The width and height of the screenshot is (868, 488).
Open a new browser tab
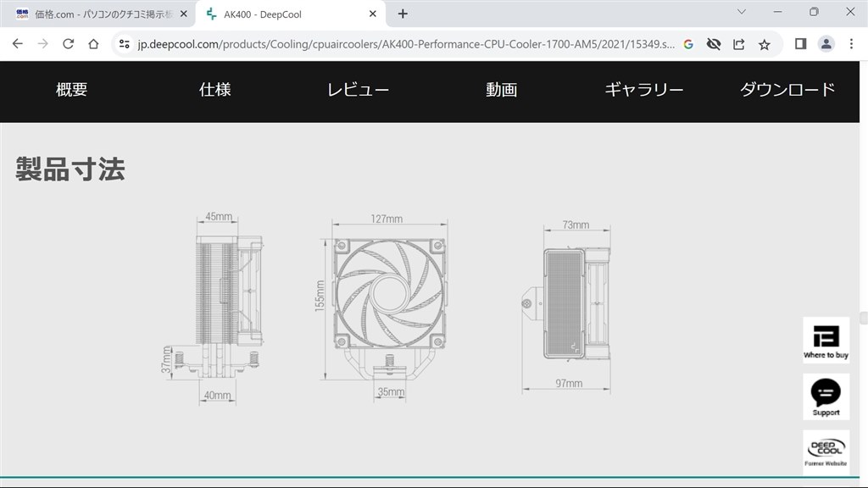point(403,14)
